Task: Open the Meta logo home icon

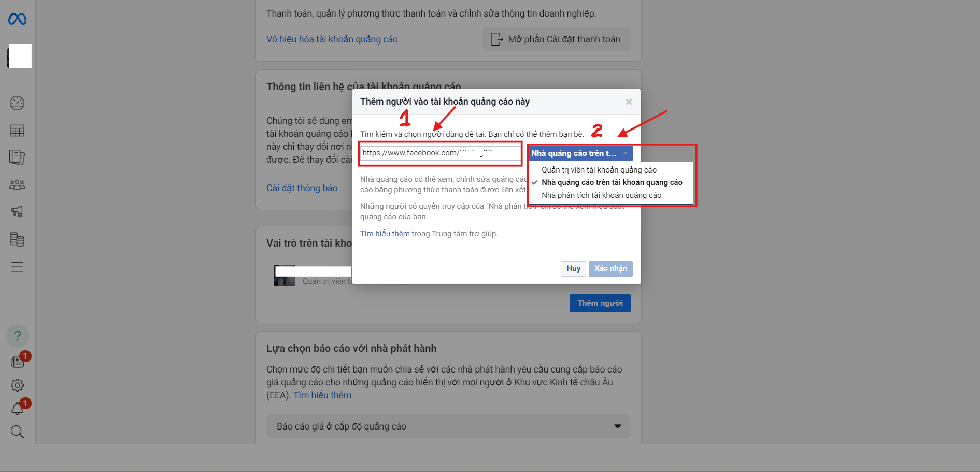Action: [17, 19]
